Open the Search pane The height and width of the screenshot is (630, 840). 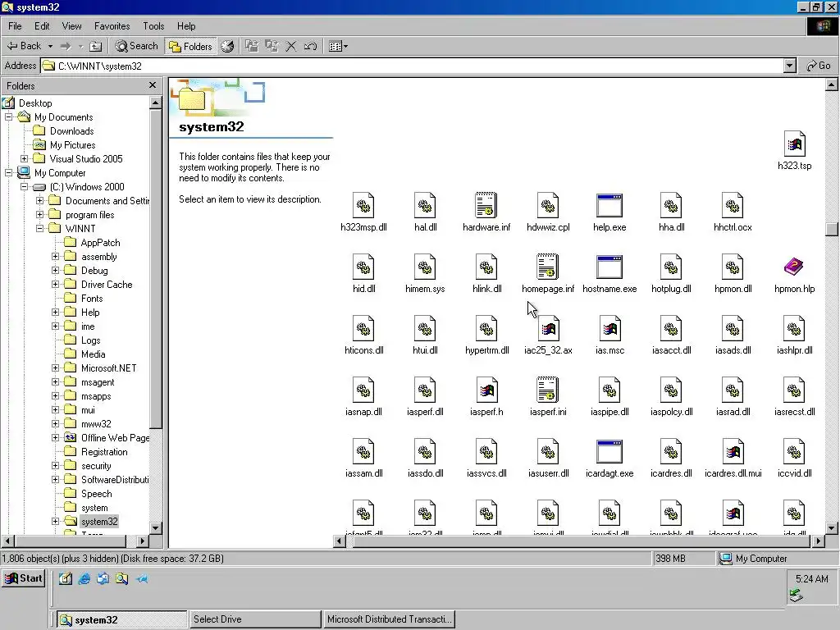(137, 46)
